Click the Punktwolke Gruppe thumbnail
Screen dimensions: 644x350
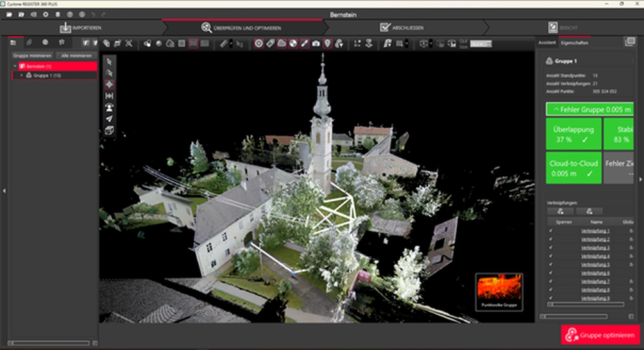click(x=498, y=292)
